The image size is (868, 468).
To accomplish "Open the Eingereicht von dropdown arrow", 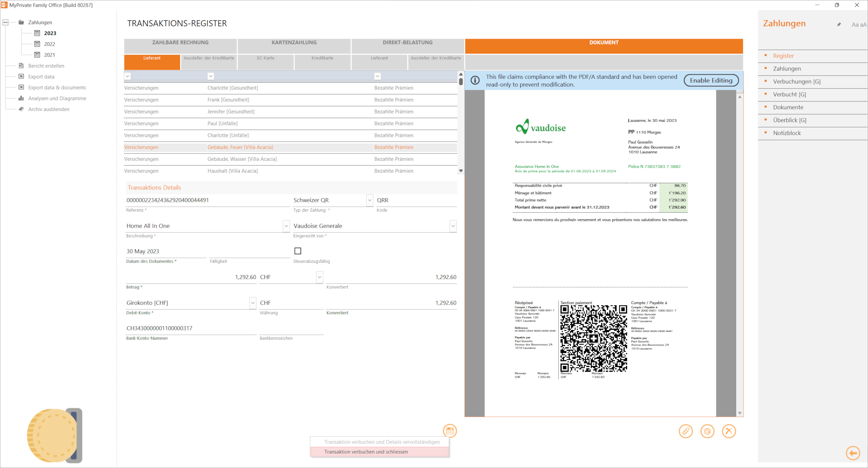I will [x=453, y=226].
